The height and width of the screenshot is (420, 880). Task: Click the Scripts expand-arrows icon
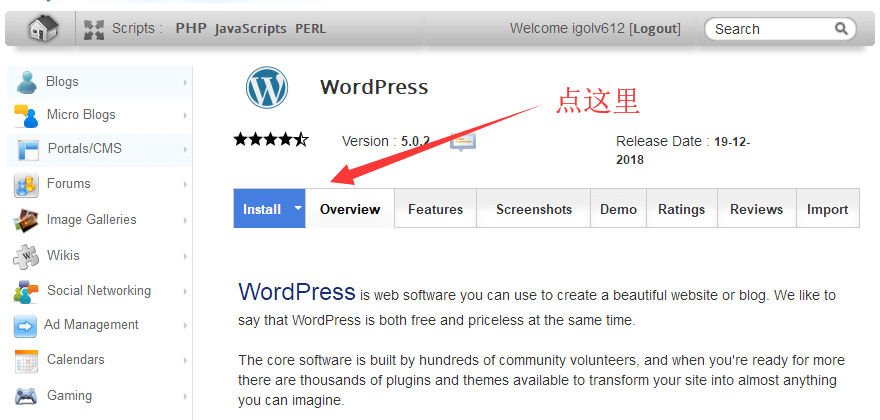pyautogui.click(x=94, y=30)
